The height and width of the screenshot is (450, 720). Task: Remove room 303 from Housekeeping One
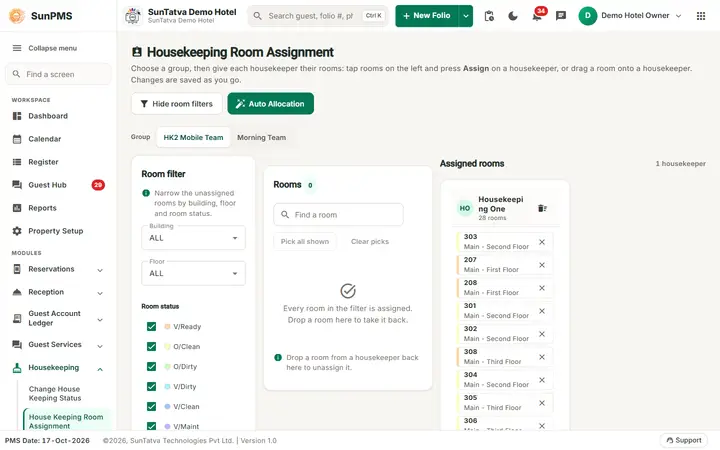tap(542, 242)
